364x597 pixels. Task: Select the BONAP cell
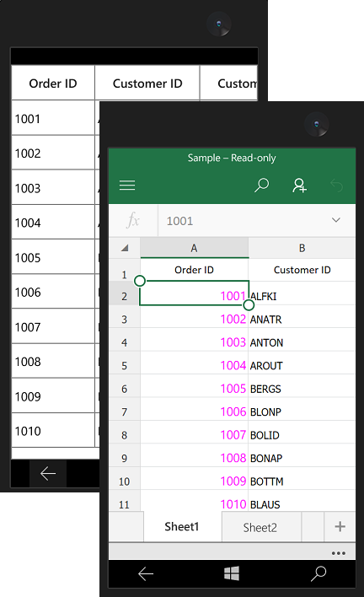coord(302,455)
